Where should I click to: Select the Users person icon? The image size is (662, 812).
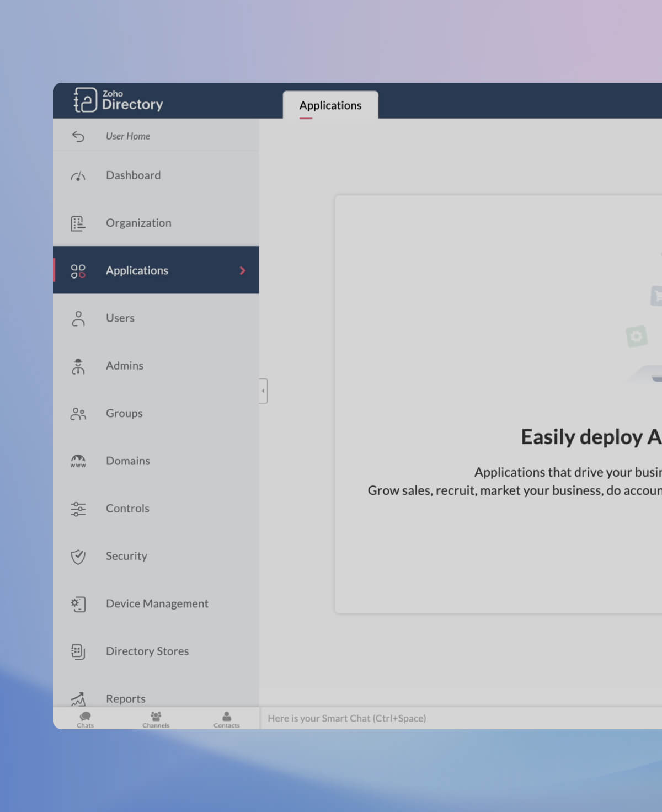(78, 318)
